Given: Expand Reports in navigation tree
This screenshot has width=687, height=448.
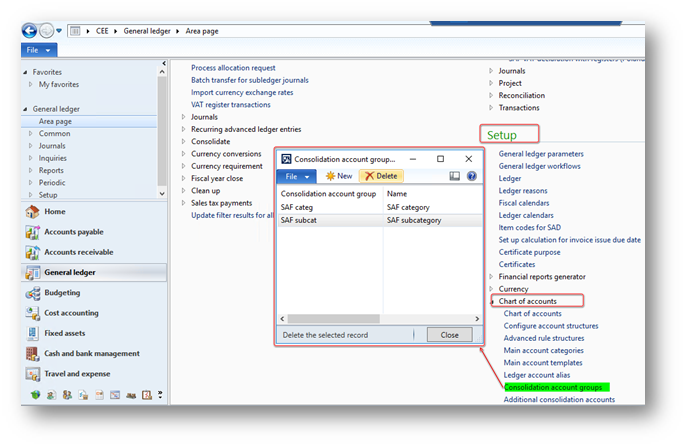Looking at the screenshot, I should (30, 170).
